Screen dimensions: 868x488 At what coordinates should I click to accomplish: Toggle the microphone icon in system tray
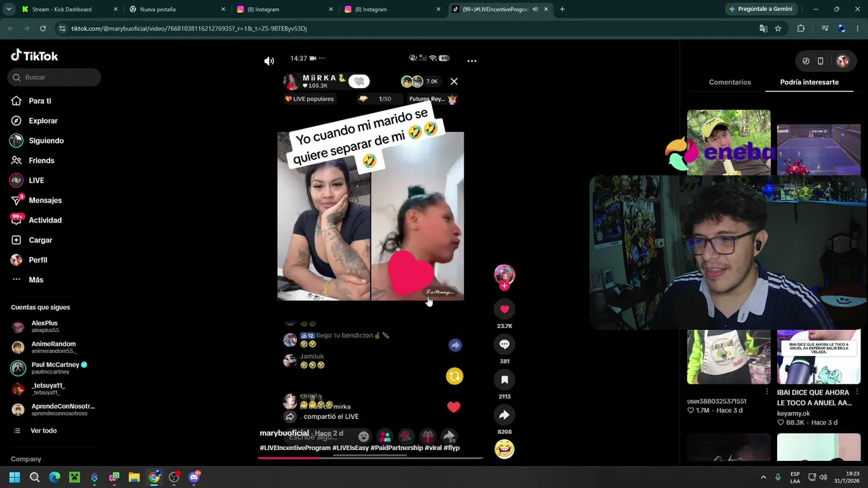[778, 477]
